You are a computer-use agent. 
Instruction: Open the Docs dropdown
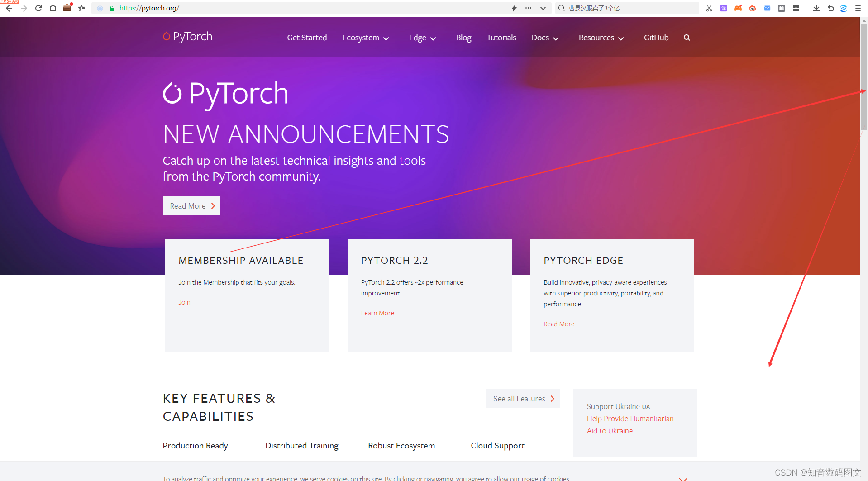click(x=544, y=38)
